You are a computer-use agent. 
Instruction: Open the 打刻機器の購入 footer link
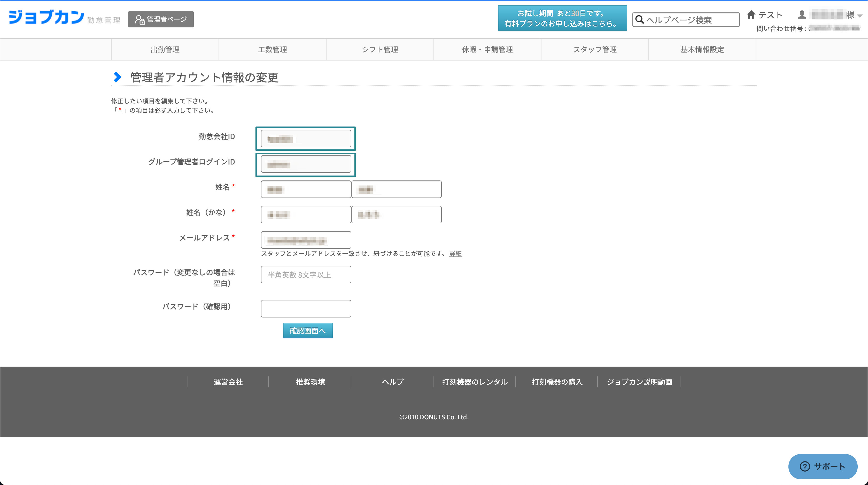pos(557,382)
